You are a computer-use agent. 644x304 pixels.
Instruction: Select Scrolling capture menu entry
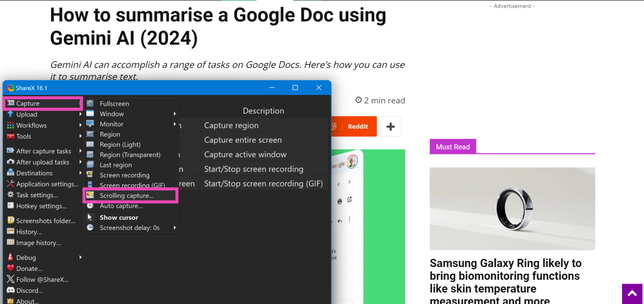point(127,196)
